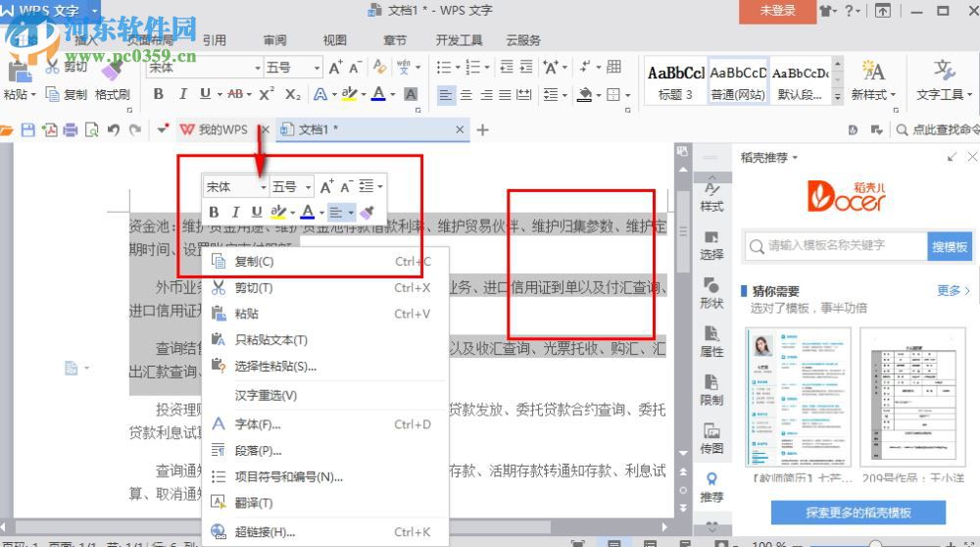Pick highlight color in ribbon
The image size is (980, 547).
pos(349,94)
